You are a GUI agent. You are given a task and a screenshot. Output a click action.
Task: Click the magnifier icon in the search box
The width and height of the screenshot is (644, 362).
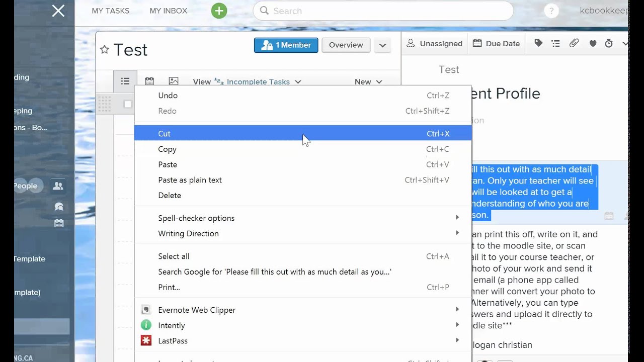pyautogui.click(x=264, y=11)
